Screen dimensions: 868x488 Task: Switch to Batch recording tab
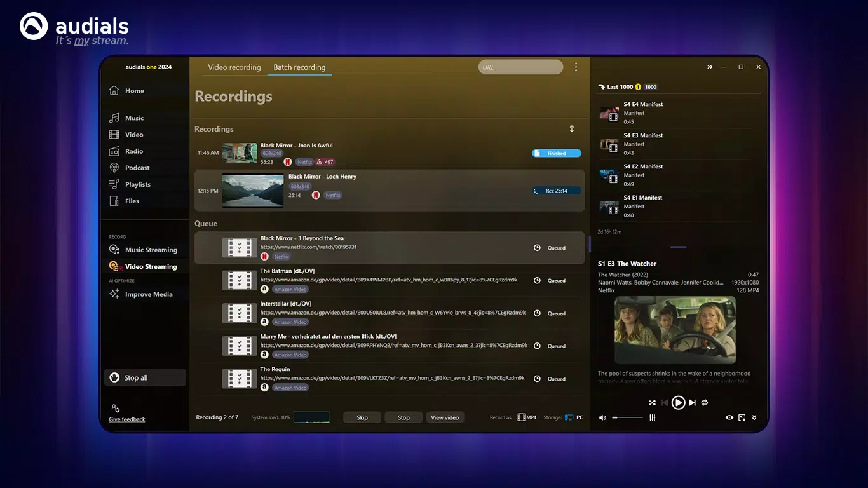299,67
